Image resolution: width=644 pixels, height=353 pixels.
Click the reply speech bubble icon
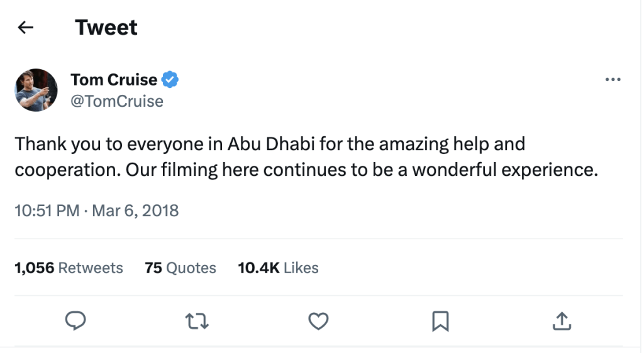click(75, 322)
